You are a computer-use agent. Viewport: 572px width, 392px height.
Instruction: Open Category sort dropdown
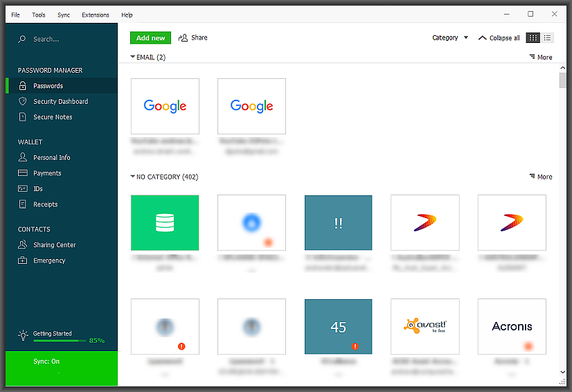pos(450,37)
